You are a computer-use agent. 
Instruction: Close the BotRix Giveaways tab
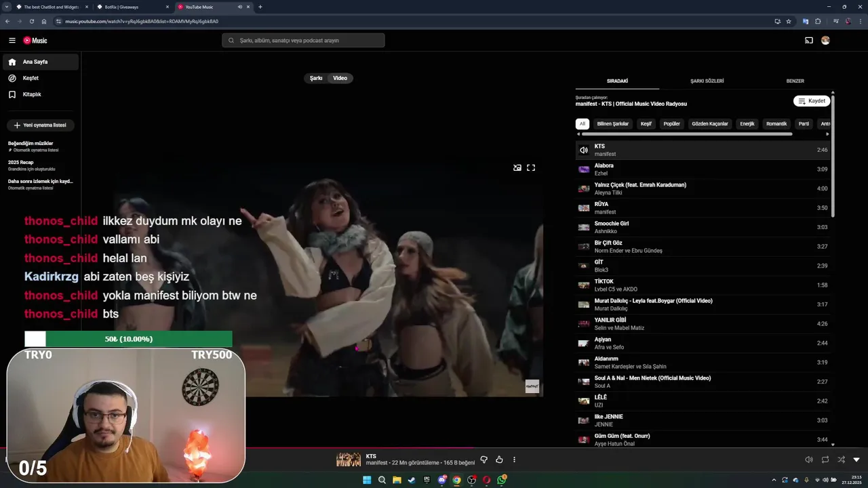(x=167, y=7)
